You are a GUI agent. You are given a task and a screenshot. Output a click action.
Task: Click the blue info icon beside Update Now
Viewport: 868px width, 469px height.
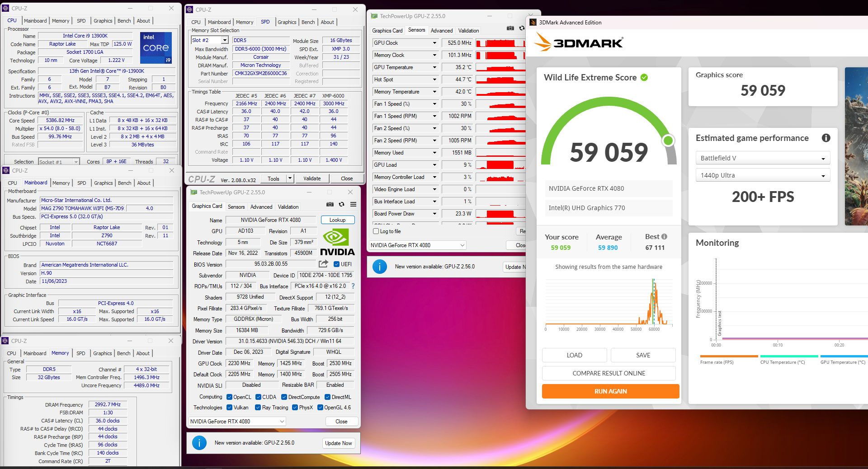pos(199,443)
